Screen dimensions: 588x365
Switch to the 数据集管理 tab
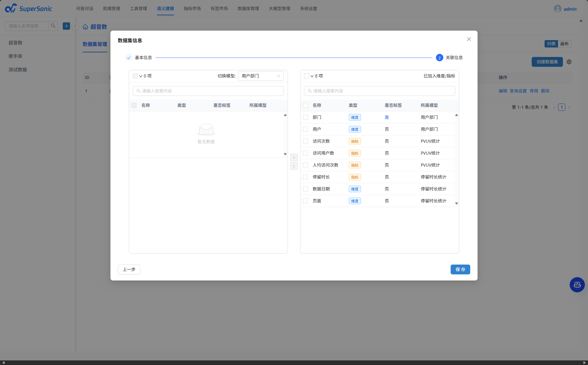[95, 44]
